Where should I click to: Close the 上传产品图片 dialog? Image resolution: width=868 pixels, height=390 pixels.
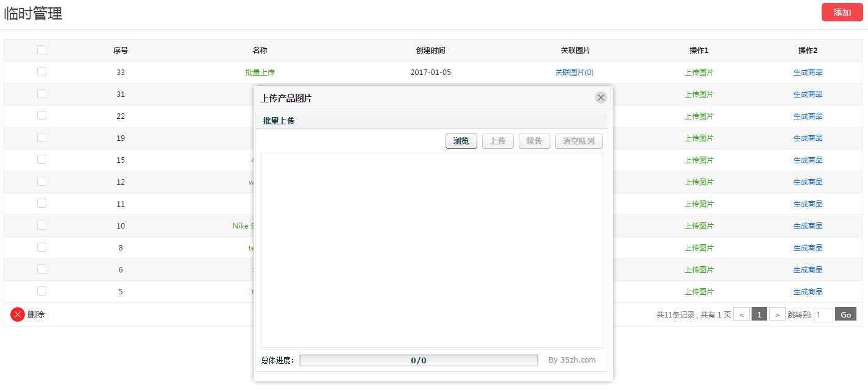coord(600,97)
